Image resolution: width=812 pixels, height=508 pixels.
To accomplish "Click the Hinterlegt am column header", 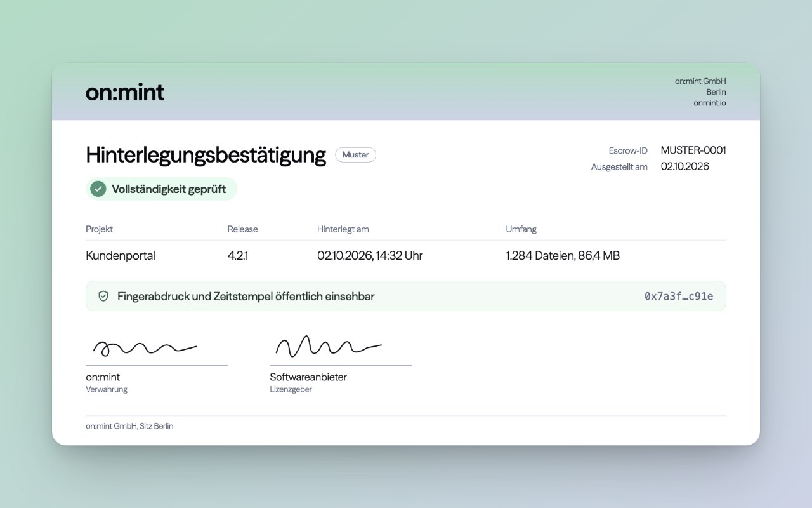I will tap(343, 229).
